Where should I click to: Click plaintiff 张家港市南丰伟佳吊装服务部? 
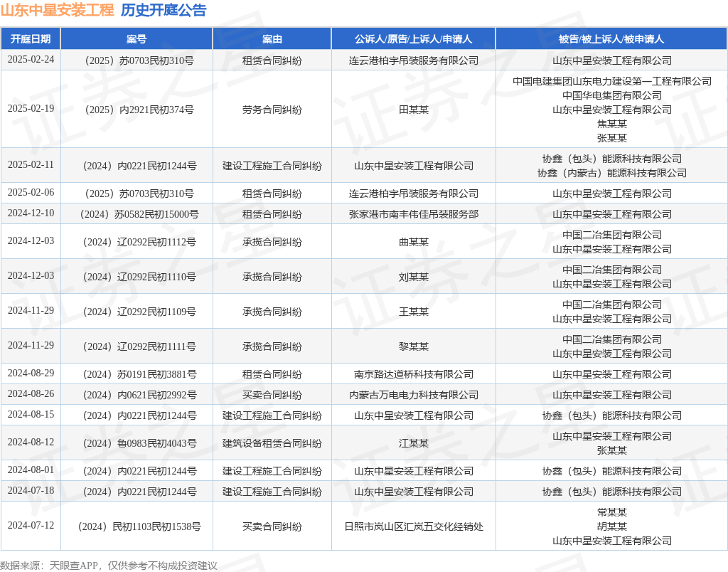click(413, 214)
